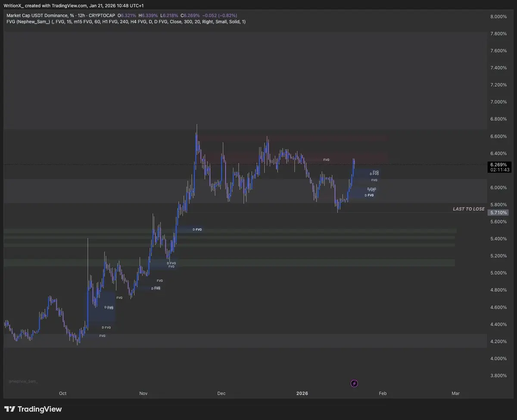Click the 8.000% price axis label
This screenshot has width=517, height=420.
[x=498, y=17]
